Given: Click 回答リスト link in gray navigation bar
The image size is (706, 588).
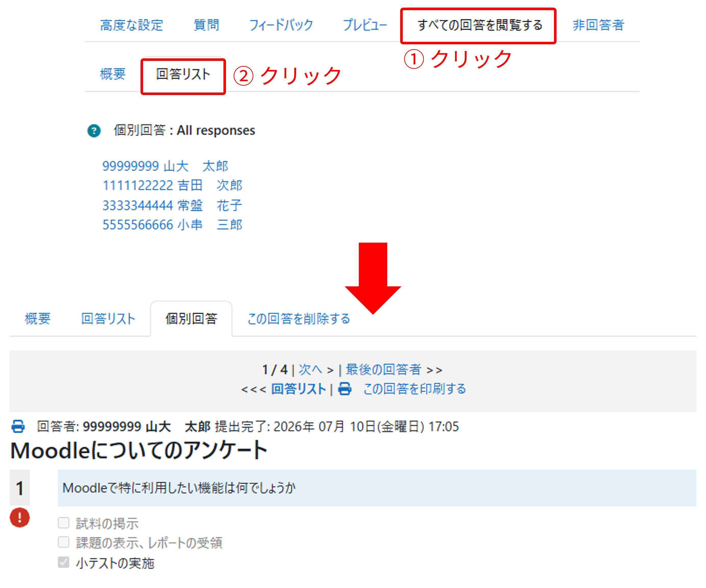Looking at the screenshot, I should pyautogui.click(x=298, y=389).
